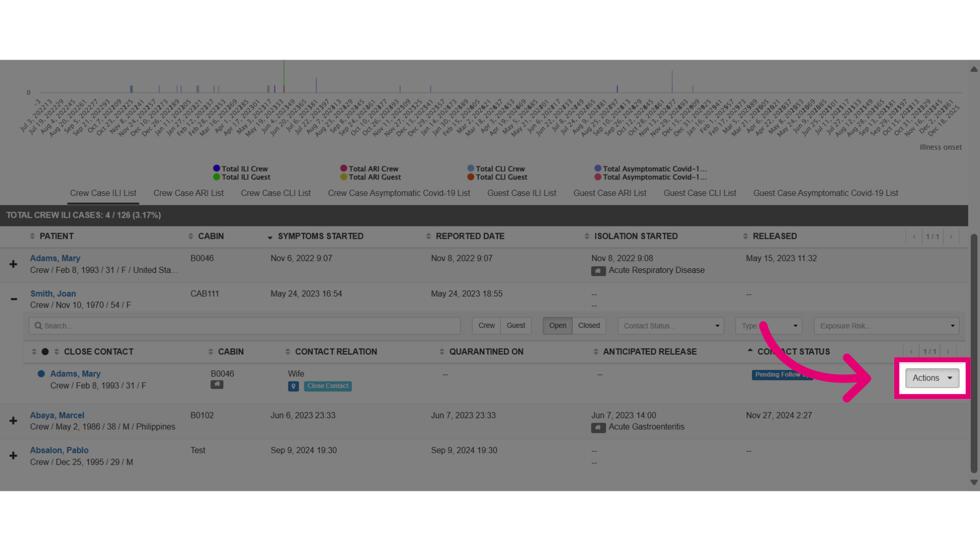Sort by Symptoms Started column
Screen dimensions: 980x551
315,236
